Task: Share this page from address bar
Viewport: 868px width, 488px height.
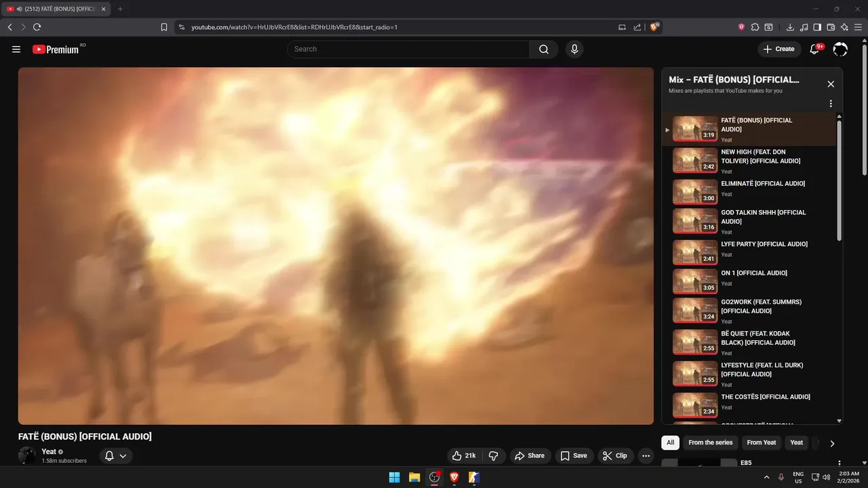Action: 637,27
